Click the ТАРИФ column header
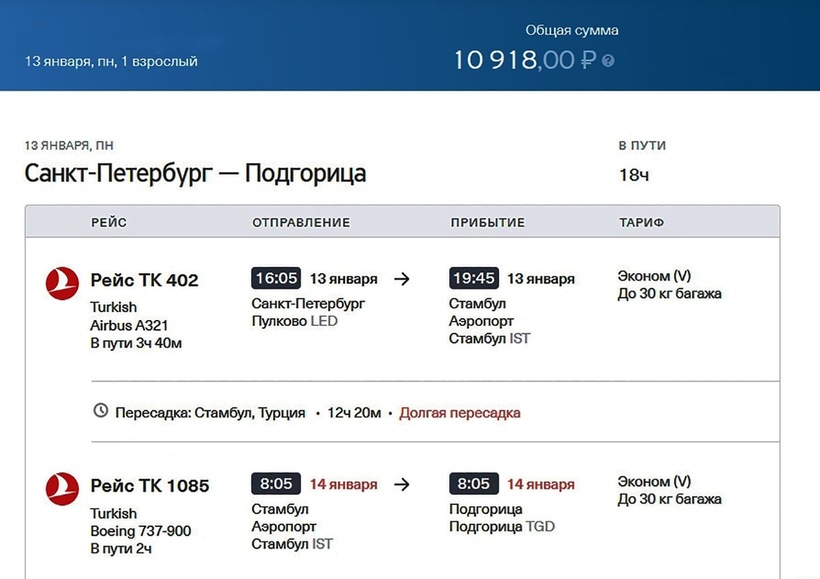The width and height of the screenshot is (820, 579). click(642, 222)
